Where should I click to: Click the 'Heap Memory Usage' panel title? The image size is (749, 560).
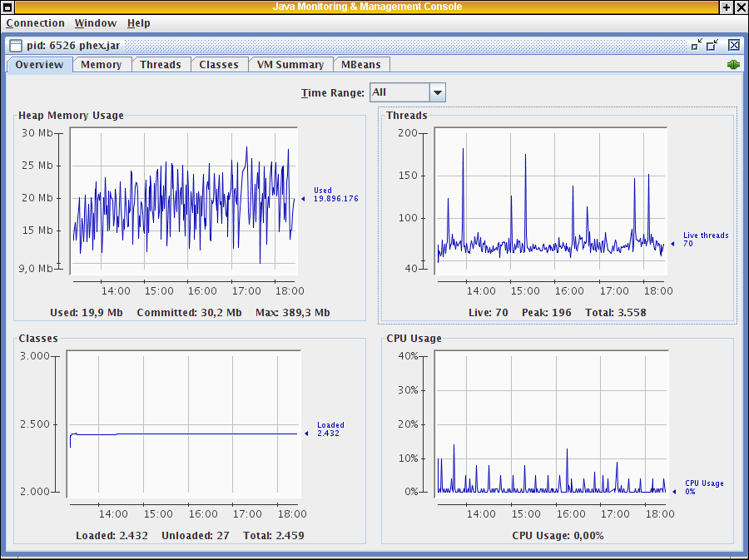(72, 115)
